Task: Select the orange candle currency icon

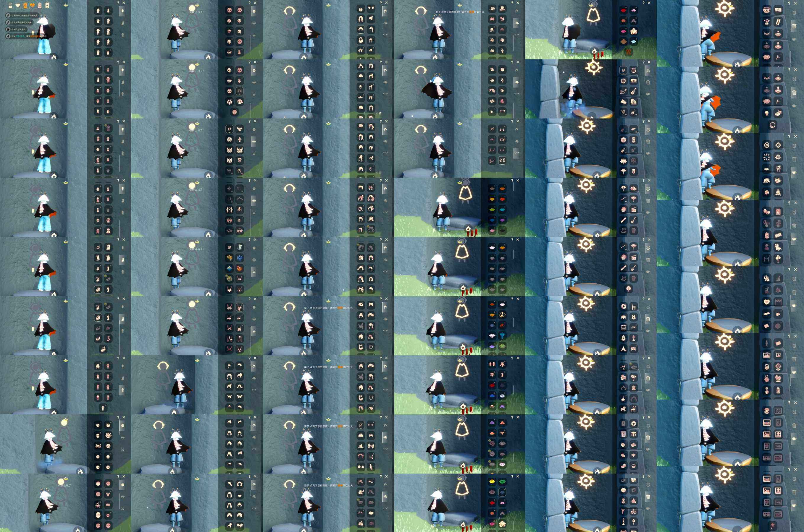Action: tap(25, 5)
